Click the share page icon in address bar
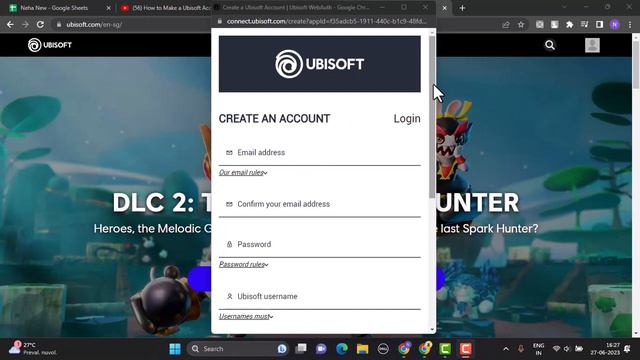 point(506,24)
